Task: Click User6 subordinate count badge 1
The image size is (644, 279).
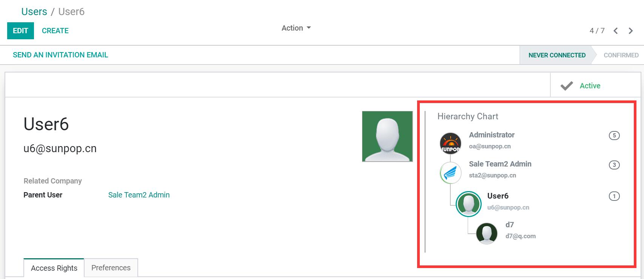Action: pos(614,196)
